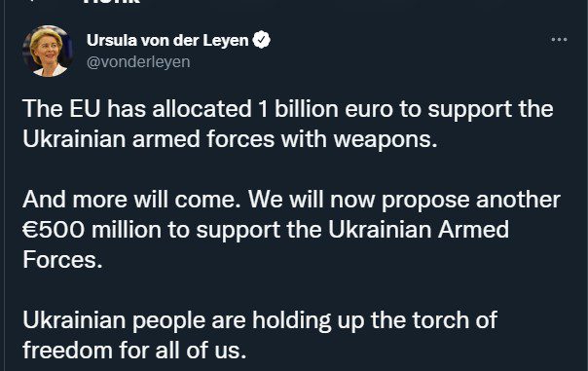Open Ursula von der Leyen's profile picture
Viewport: 588px width, 371px height.
coord(48,51)
